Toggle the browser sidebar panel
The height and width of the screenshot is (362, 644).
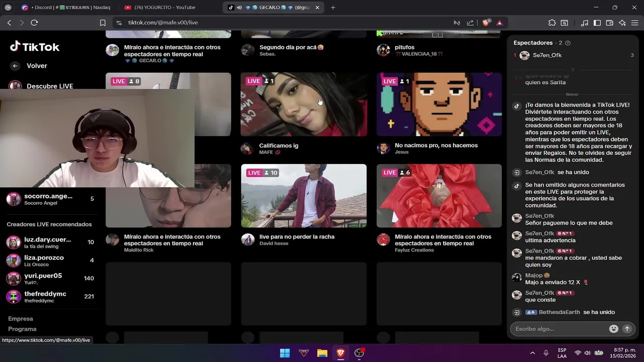(x=597, y=23)
